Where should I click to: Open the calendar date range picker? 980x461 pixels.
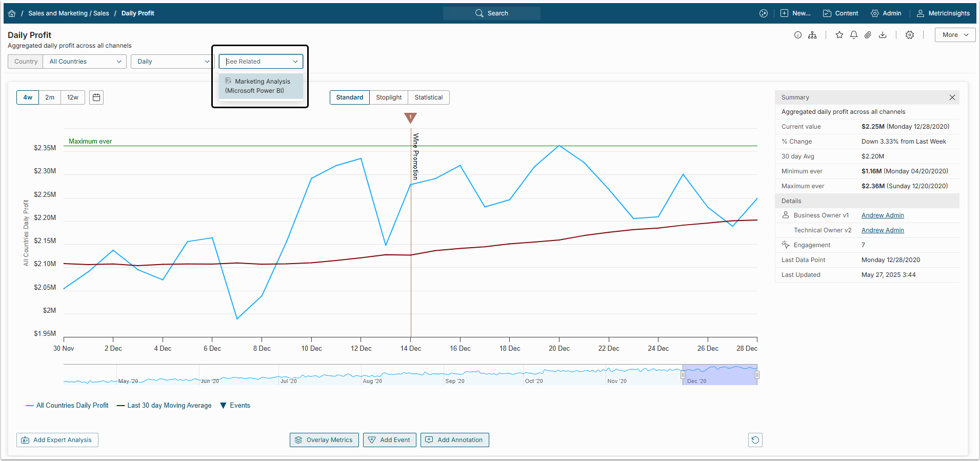point(96,97)
